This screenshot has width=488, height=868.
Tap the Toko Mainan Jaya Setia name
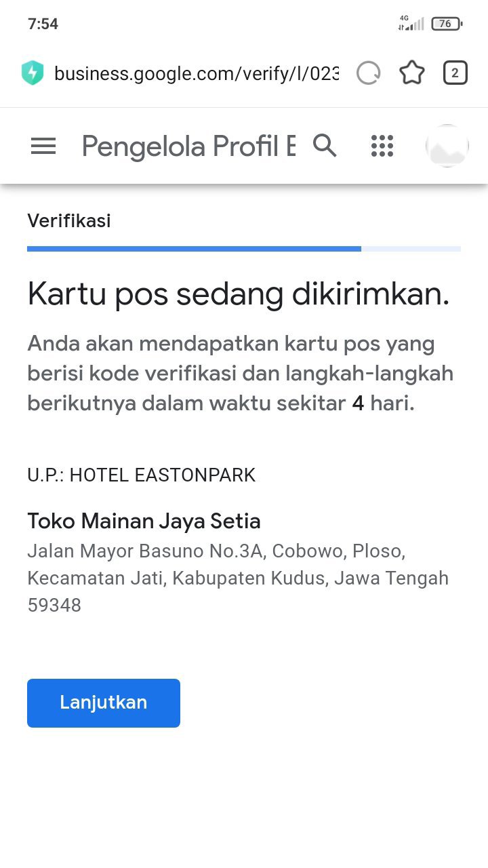point(144,521)
